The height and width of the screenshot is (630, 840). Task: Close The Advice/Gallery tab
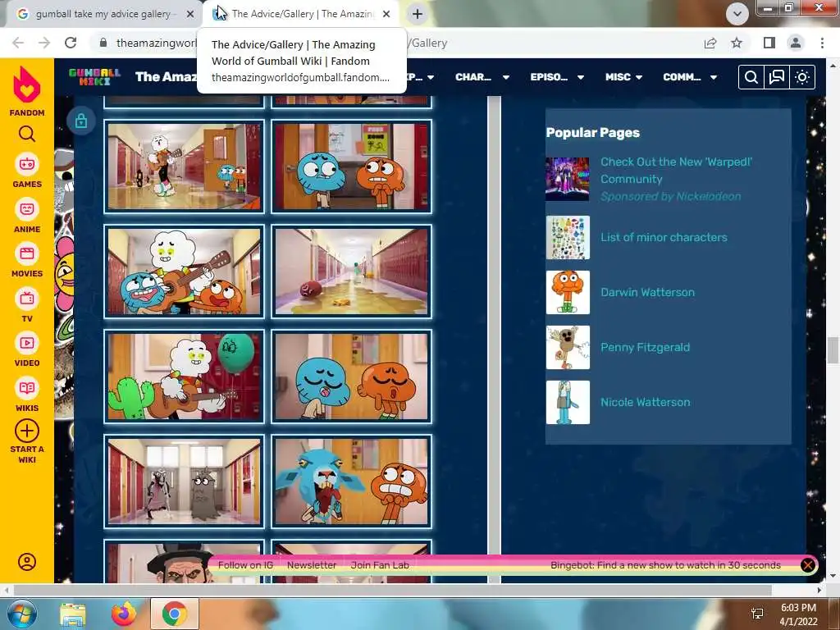[386, 15]
